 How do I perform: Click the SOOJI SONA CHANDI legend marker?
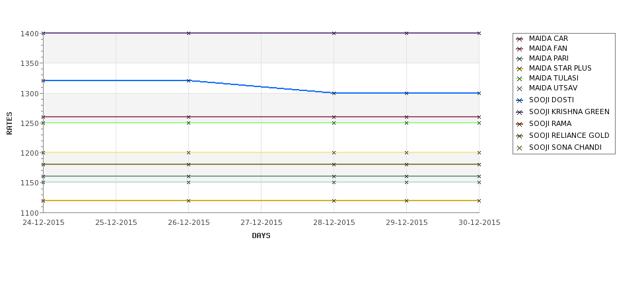point(520,148)
